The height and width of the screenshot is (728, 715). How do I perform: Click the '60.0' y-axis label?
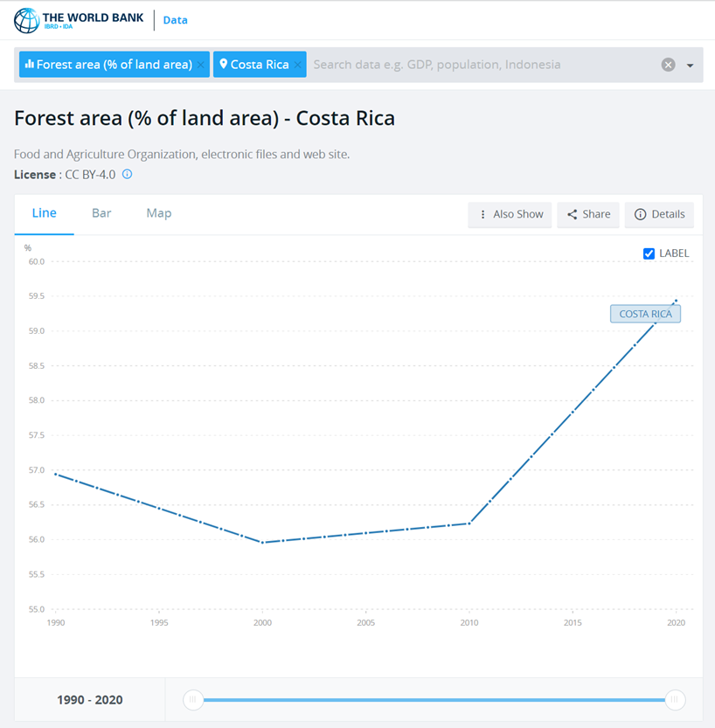pos(37,261)
